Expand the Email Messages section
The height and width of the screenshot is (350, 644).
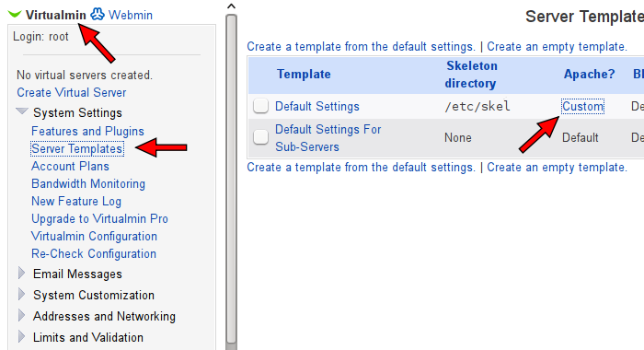(21, 274)
